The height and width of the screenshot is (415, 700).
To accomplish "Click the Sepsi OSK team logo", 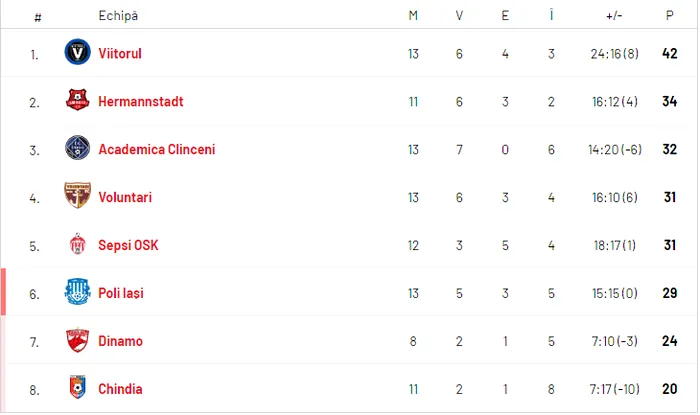I will [78, 245].
